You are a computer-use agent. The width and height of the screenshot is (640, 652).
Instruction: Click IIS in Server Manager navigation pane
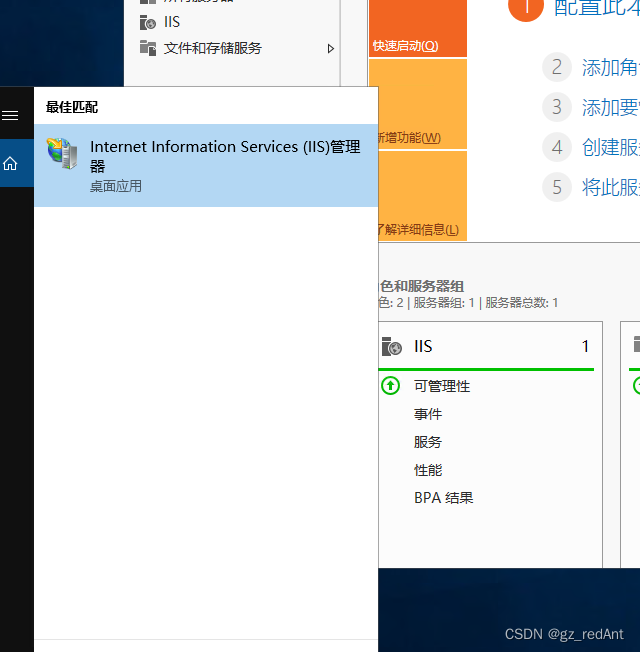click(x=172, y=22)
